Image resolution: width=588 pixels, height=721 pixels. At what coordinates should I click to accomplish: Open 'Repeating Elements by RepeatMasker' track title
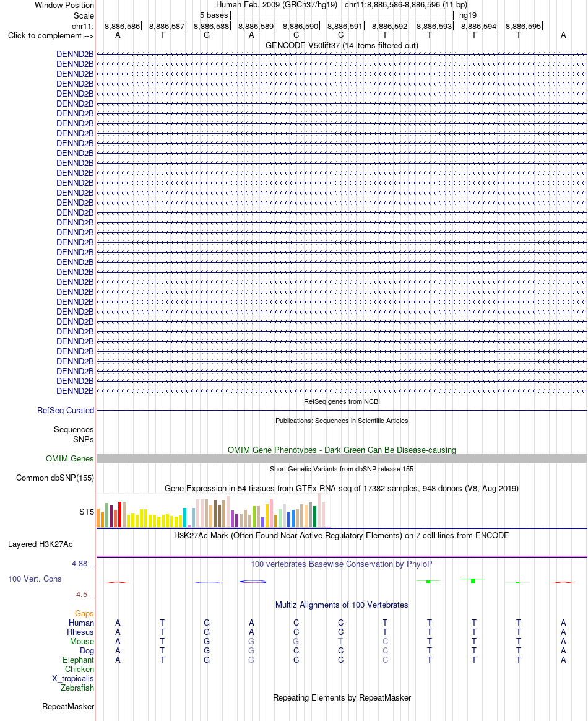(342, 697)
